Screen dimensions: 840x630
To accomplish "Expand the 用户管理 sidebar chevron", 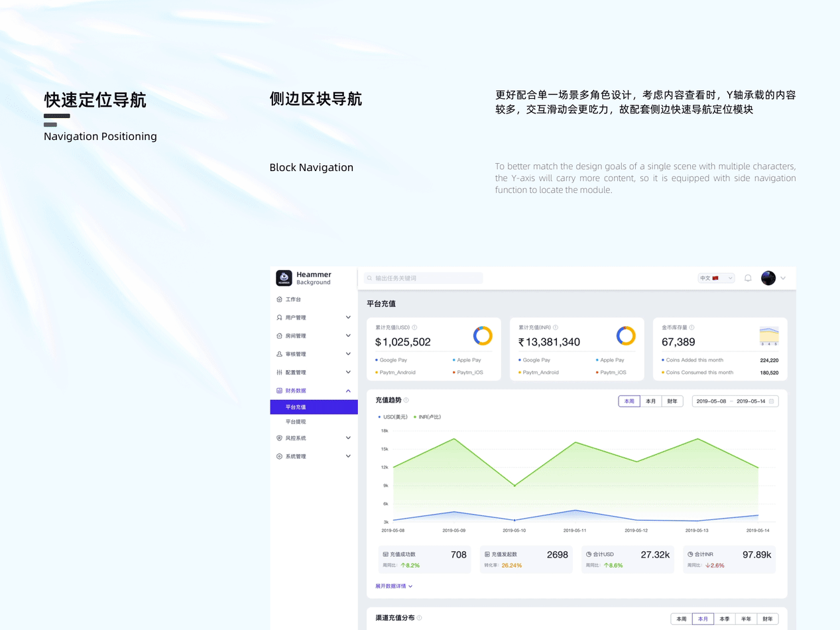I will pyautogui.click(x=348, y=316).
